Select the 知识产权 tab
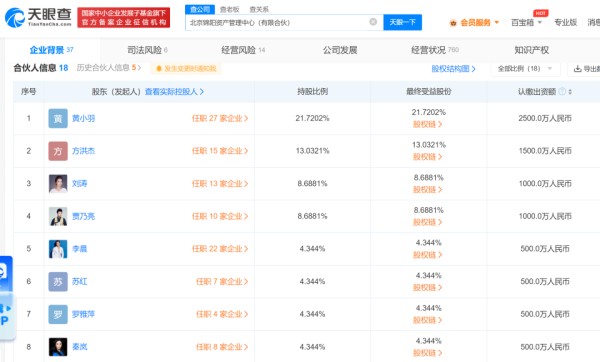This screenshot has height=362, width=600. pos(532,50)
